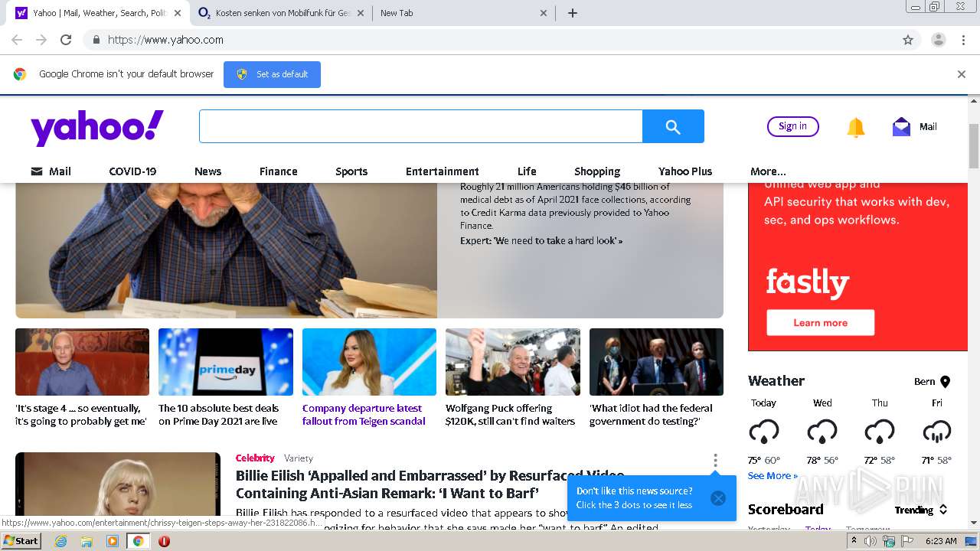This screenshot has width=980, height=551.
Task: Click the page vertical scrollbar thumb
Action: pyautogui.click(x=974, y=145)
